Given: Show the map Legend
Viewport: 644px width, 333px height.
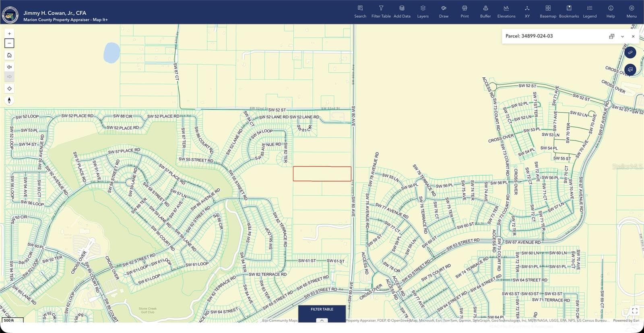Looking at the screenshot, I should 590,12.
